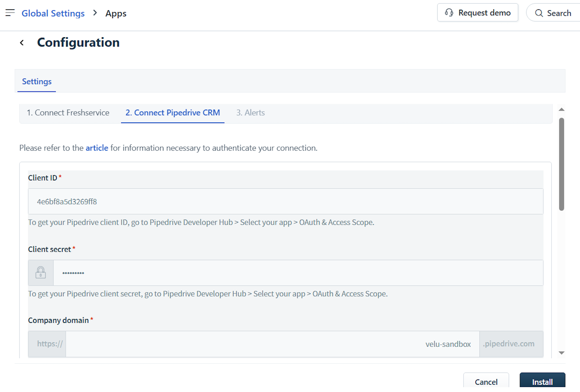Click the headset icon in Request demo

[449, 13]
